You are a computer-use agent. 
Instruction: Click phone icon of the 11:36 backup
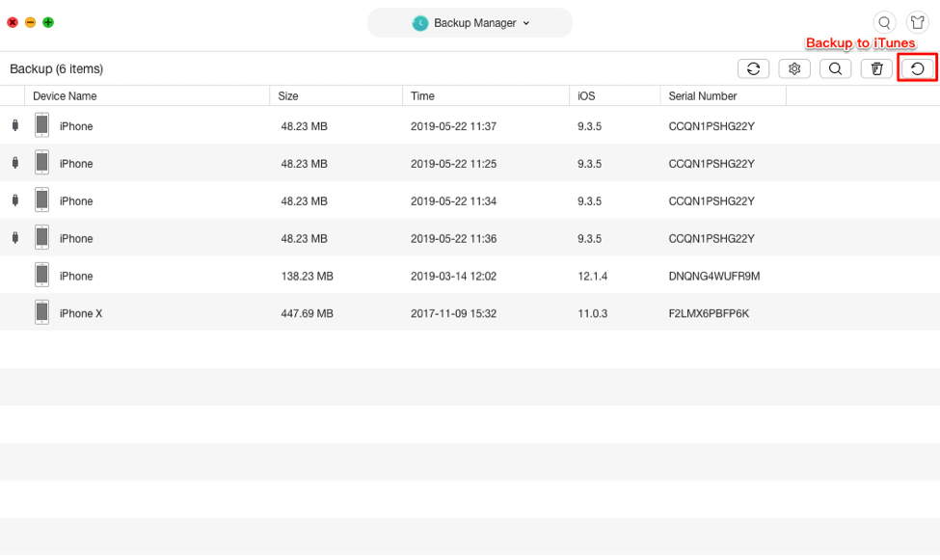click(x=42, y=237)
